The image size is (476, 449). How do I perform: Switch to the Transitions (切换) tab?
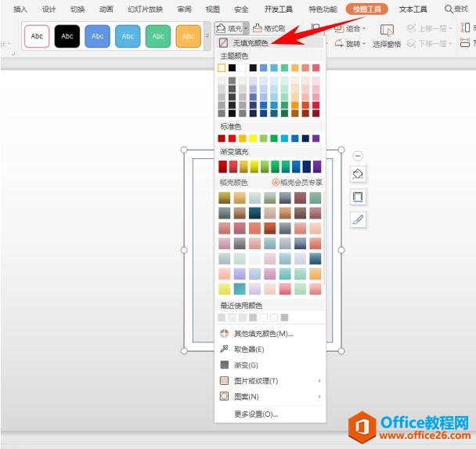click(78, 9)
